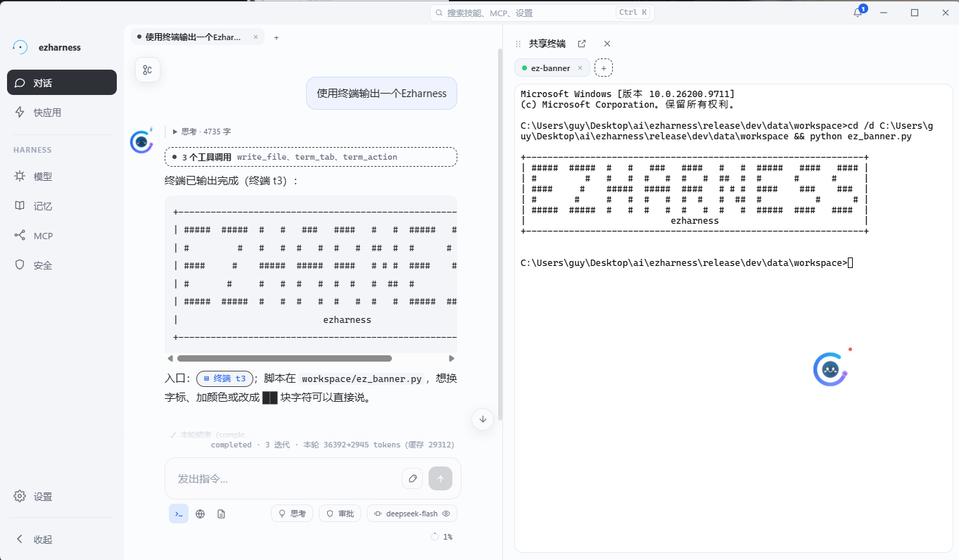
Task: Jump to latest with the down-arrow button
Action: click(x=483, y=419)
